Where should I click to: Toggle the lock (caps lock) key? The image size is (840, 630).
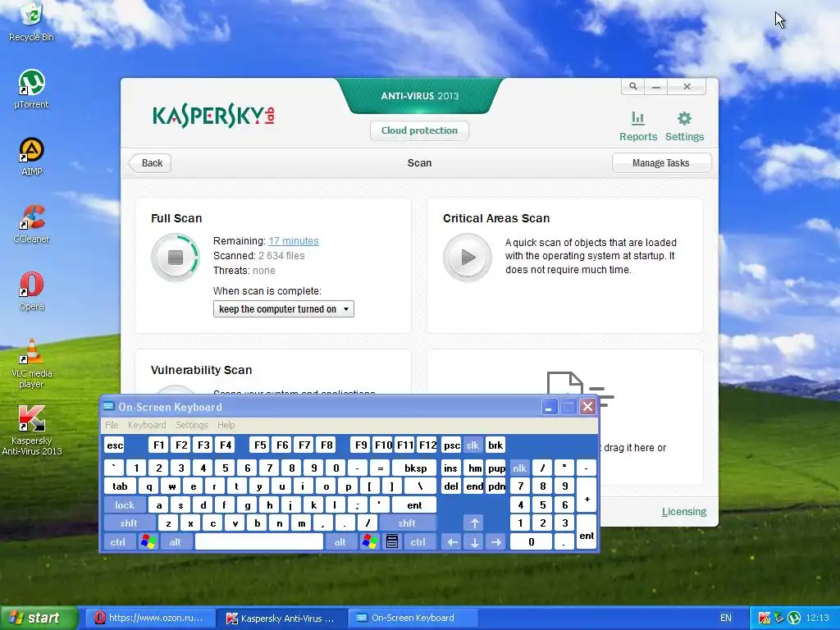(125, 505)
